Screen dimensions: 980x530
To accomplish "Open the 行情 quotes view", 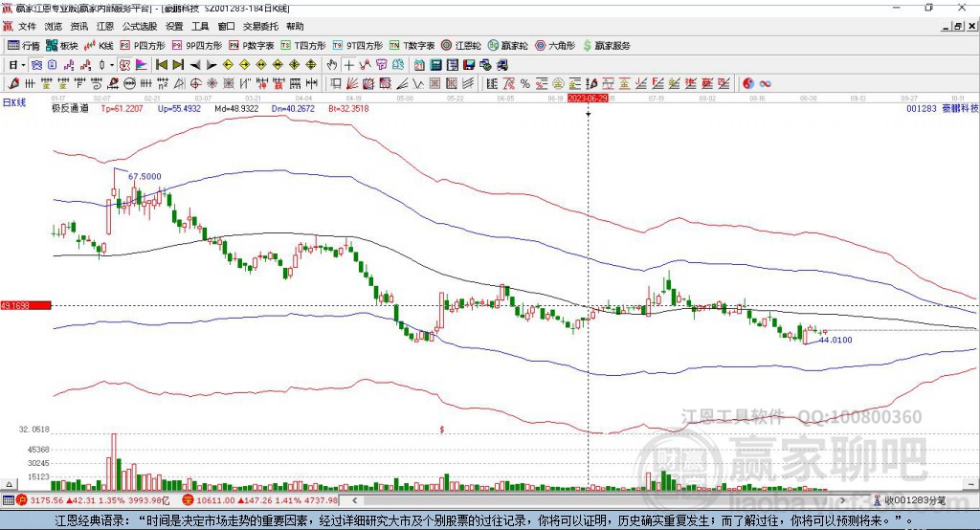I will (x=24, y=46).
